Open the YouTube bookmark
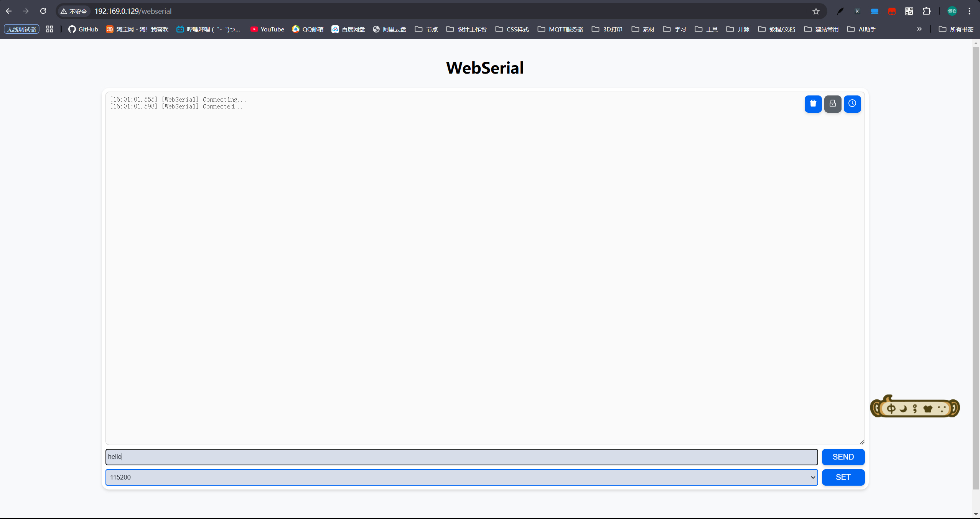This screenshot has width=980, height=519. 267,29
